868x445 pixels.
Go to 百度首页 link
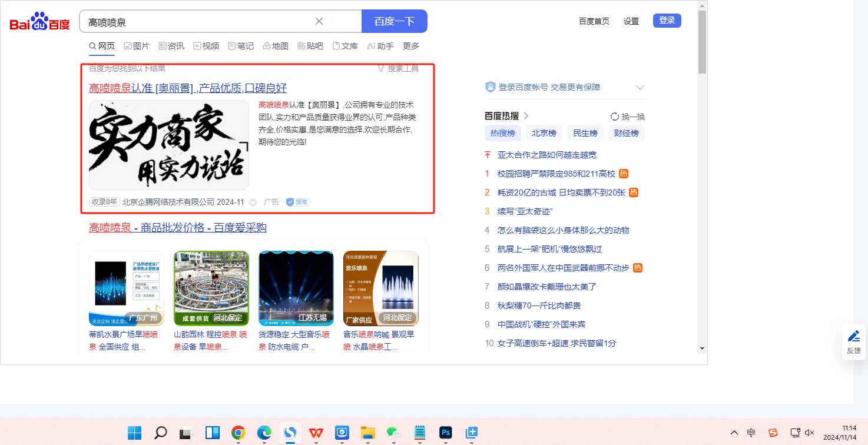pyautogui.click(x=594, y=21)
